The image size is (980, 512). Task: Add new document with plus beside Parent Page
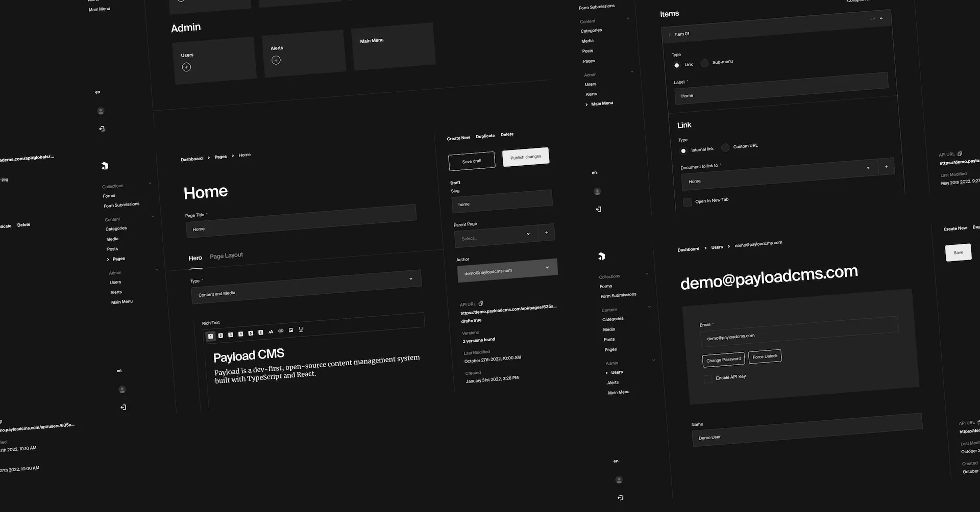point(546,233)
